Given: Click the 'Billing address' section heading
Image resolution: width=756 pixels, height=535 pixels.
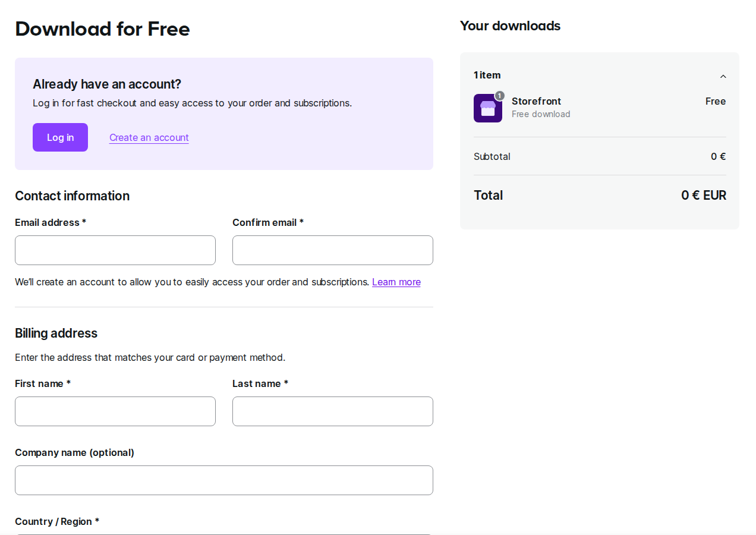Looking at the screenshot, I should coord(56,333).
